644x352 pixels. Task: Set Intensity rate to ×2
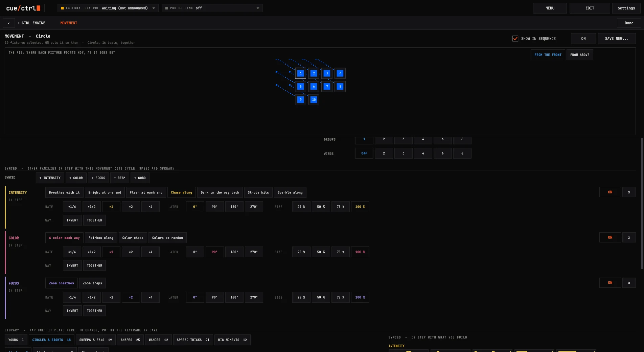point(131,207)
